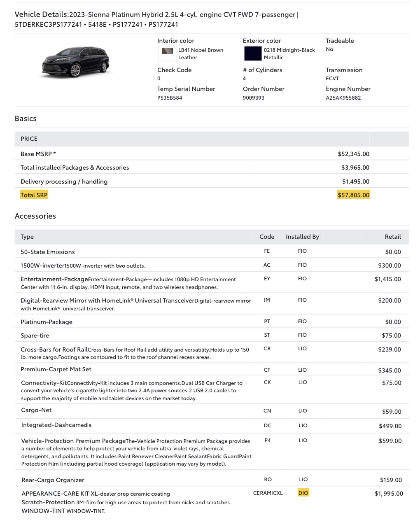Click 'Delivery processing / handling' label
This screenshot has width=420, height=522.
pos(64,182)
